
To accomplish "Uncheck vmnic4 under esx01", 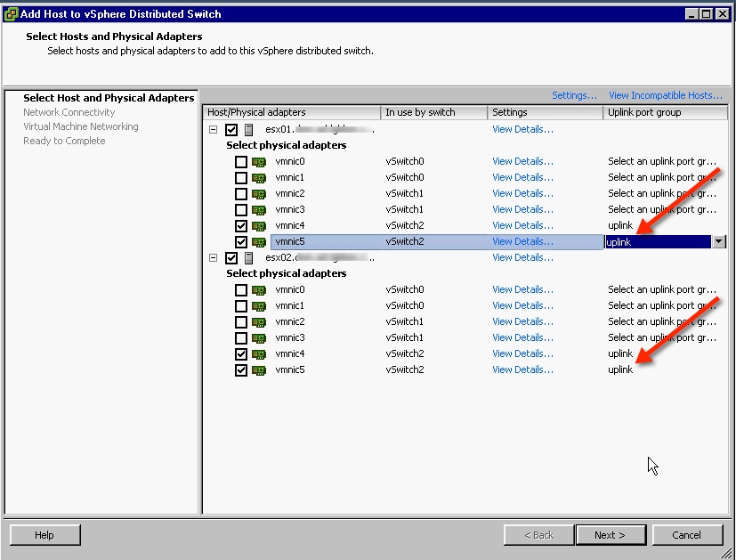I will point(241,226).
